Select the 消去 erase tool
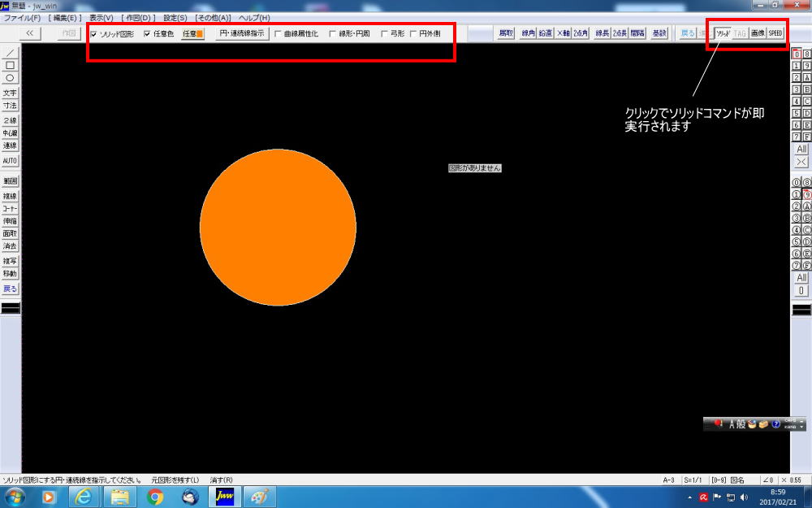 click(x=10, y=245)
